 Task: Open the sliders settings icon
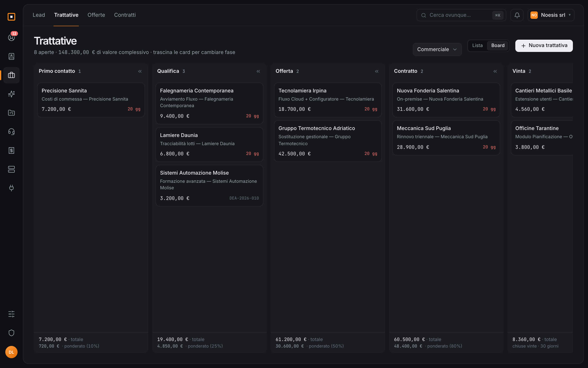click(11, 314)
